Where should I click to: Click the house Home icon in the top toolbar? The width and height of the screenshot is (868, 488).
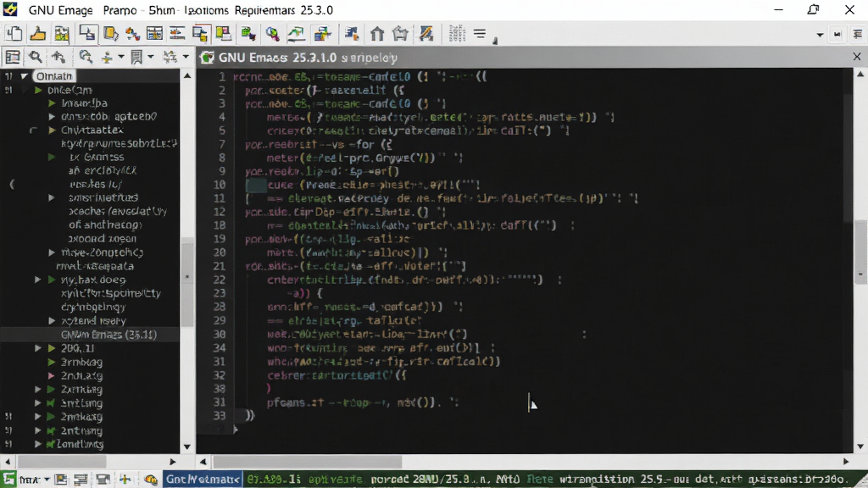click(377, 34)
